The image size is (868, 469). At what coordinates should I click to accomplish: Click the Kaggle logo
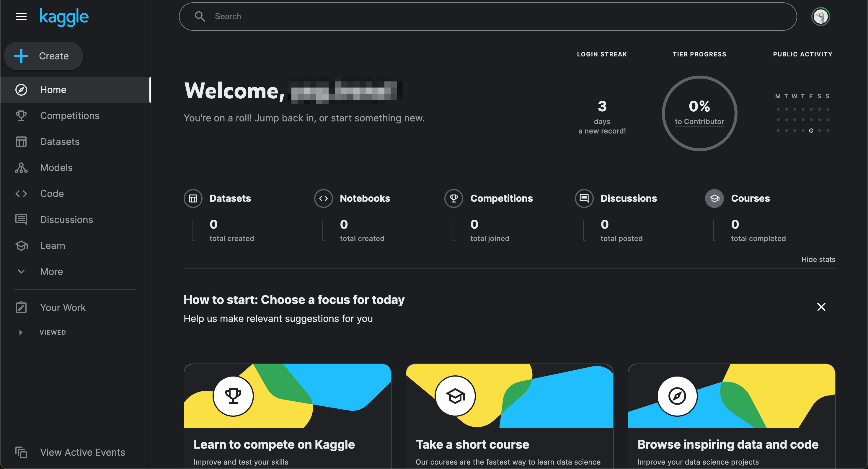click(64, 17)
